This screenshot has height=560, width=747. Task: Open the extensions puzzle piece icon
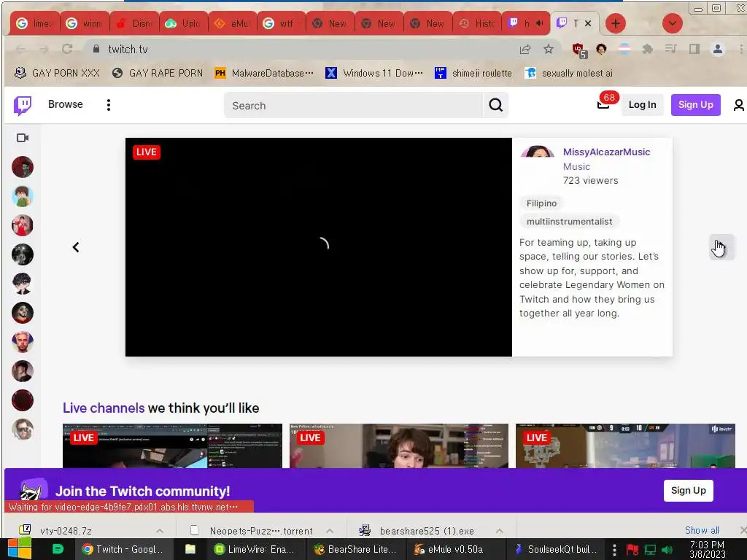[x=648, y=49]
